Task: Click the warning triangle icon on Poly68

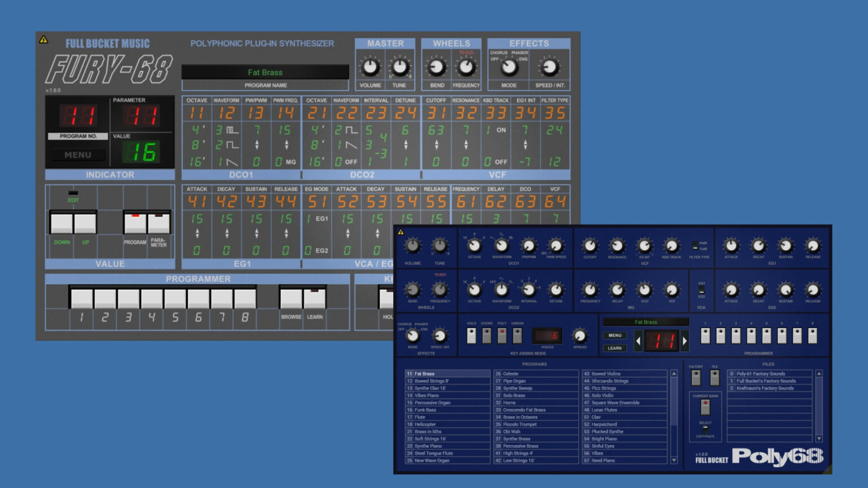Action: pos(401,232)
